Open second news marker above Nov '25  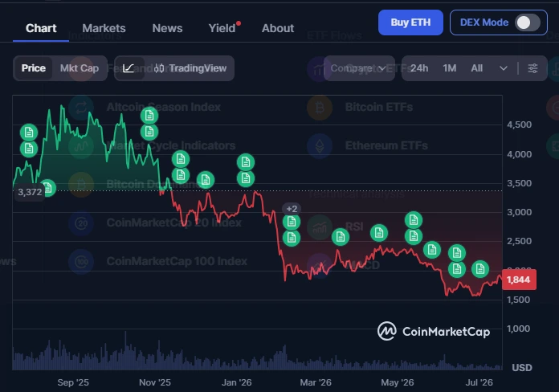coord(149,132)
